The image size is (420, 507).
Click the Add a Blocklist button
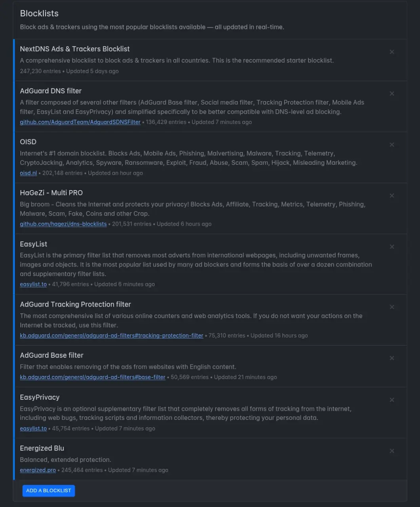point(49,490)
